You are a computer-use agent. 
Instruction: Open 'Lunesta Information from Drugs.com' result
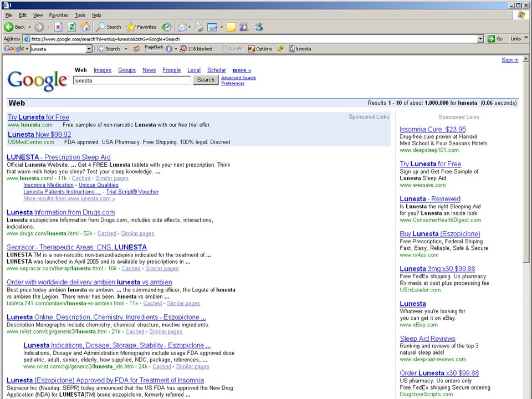[61, 212]
